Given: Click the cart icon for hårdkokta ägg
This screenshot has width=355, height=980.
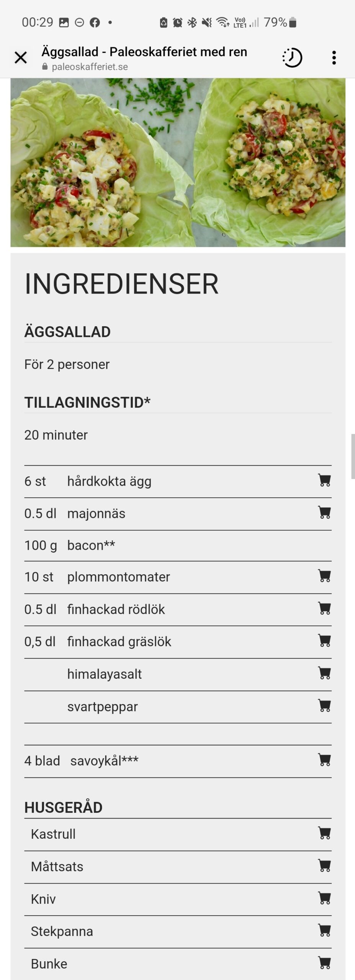Looking at the screenshot, I should pos(324,480).
